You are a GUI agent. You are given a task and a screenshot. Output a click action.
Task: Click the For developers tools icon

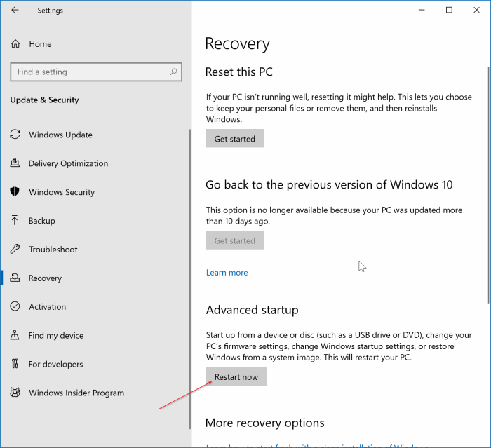15,364
